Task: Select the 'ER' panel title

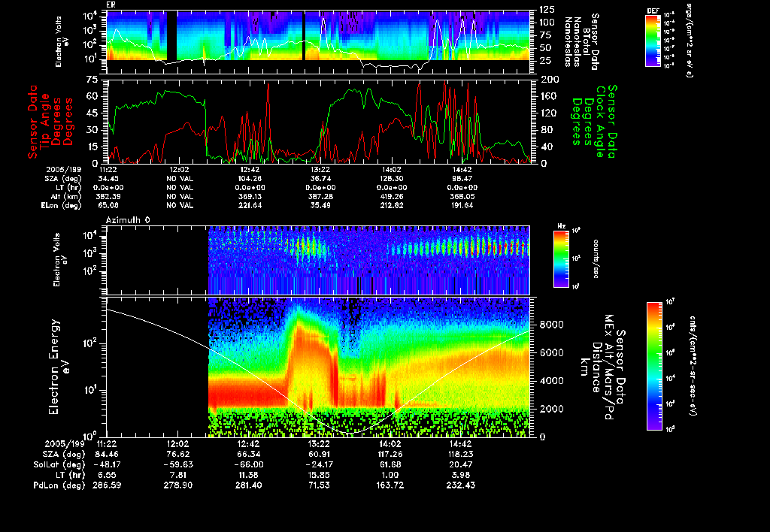Action: pos(110,5)
